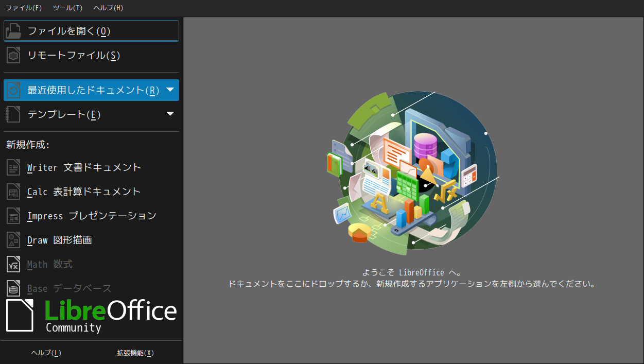Image resolution: width=644 pixels, height=364 pixels.
Task: Click the remote files icon
Action: tap(13, 55)
